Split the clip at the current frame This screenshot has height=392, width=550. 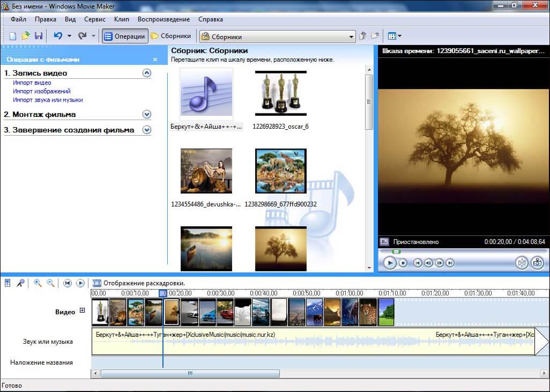tap(522, 263)
